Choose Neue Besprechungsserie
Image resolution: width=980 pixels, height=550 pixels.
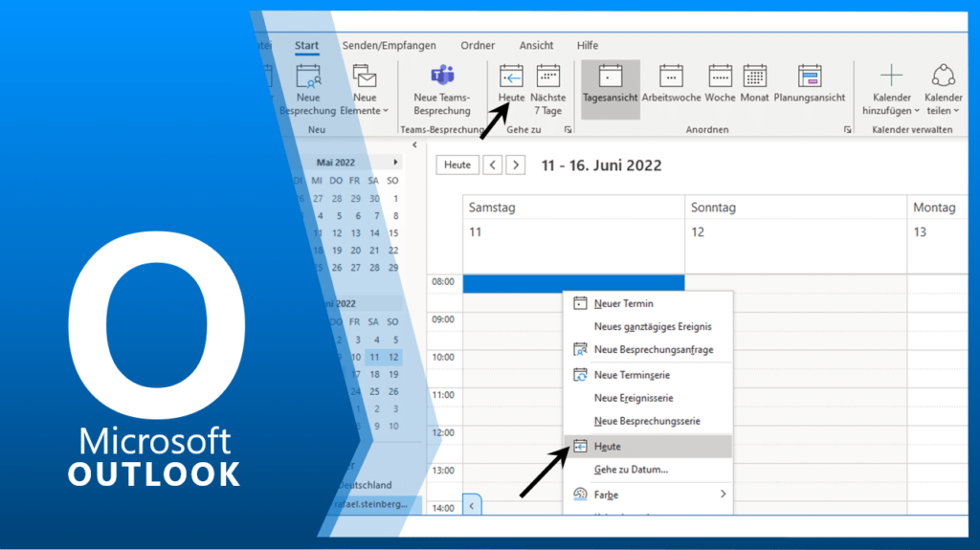(648, 421)
